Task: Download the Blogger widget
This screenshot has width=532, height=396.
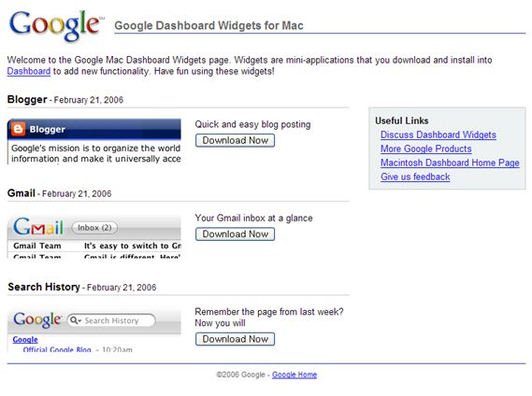Action: 235,140
